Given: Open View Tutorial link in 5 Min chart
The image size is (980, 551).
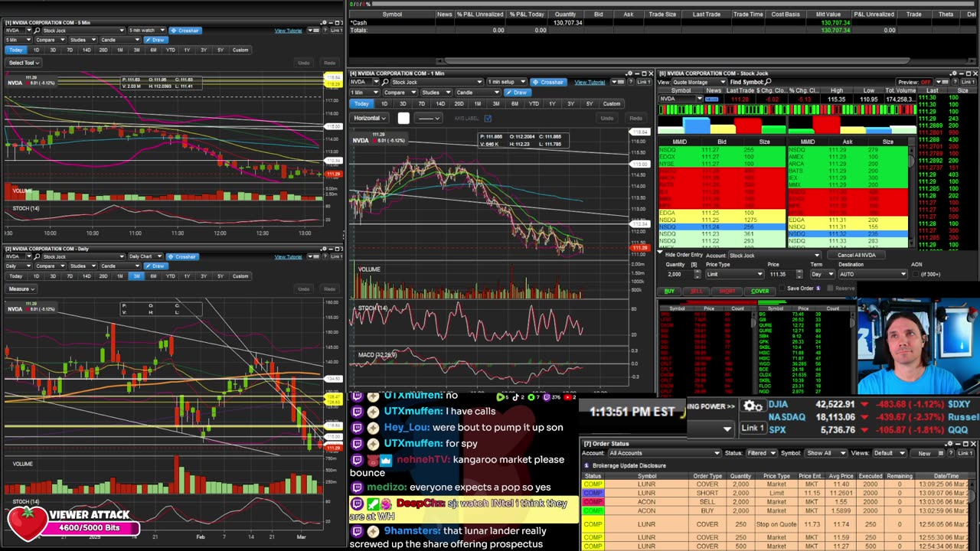Looking at the screenshot, I should 288,31.
